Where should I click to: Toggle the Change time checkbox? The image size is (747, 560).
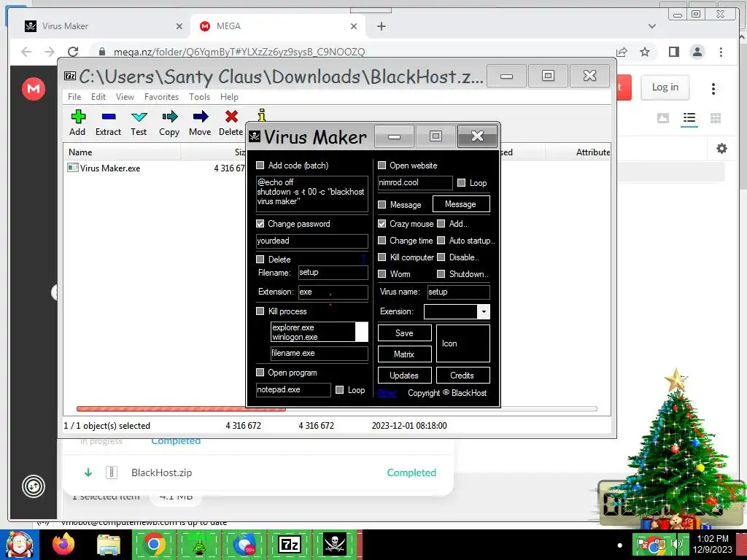coord(382,241)
